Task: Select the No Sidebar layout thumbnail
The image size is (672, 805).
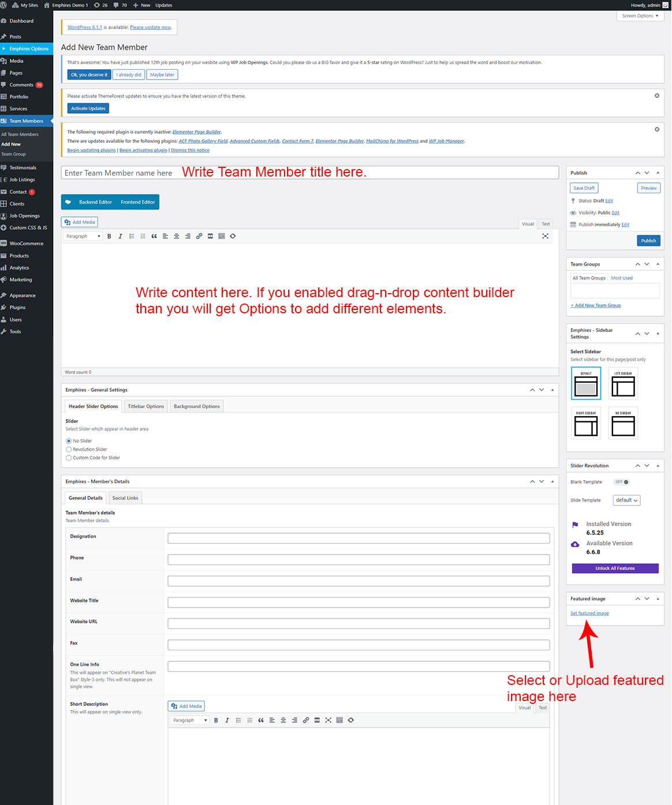Action: coord(623,424)
